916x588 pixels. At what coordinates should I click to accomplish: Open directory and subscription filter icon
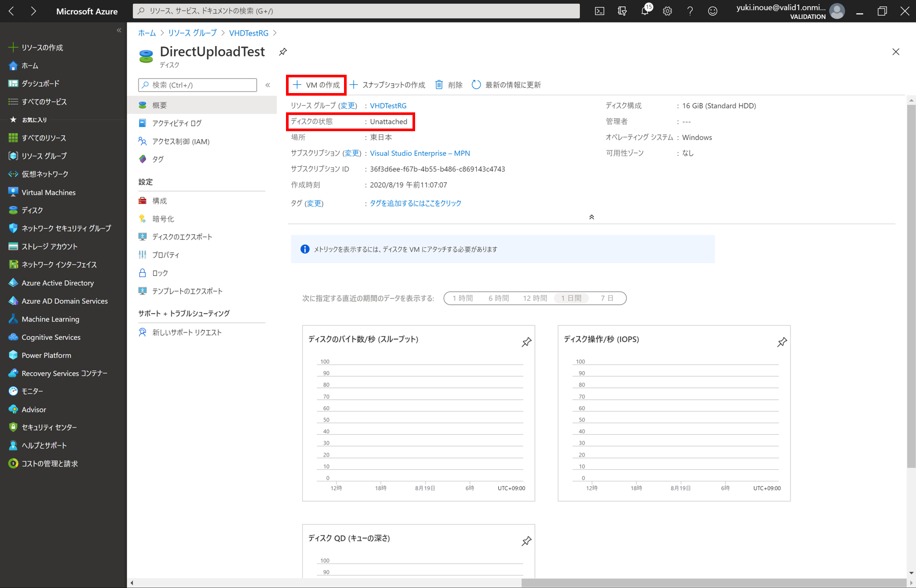(x=622, y=11)
